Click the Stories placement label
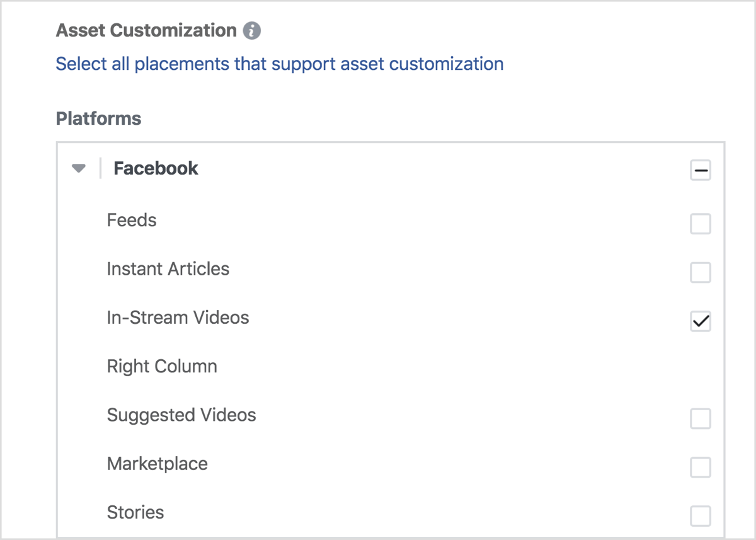This screenshot has width=756, height=540. tap(135, 512)
